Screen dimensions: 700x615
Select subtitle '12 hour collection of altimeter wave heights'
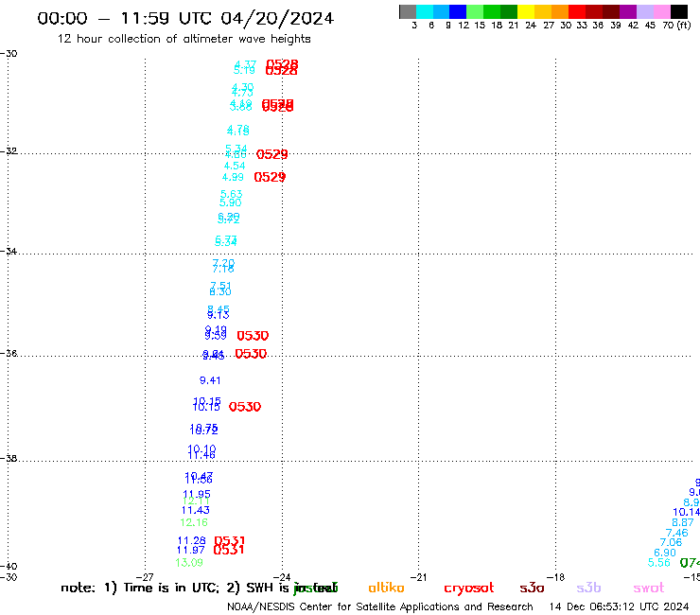[184, 39]
